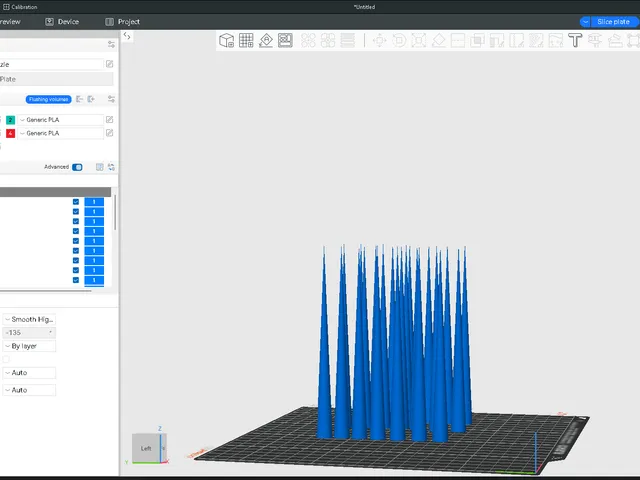This screenshot has width=640, height=480.
Task: Edit the printer preset pencil icon
Action: 109,64
